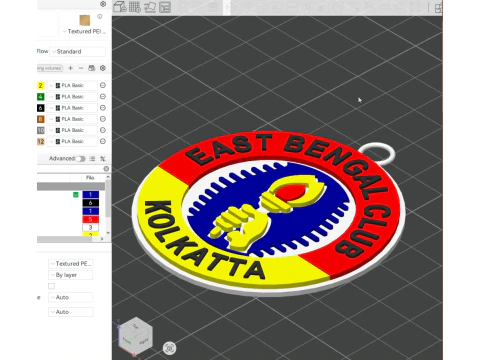Open printer settings gear at panel top
The width and height of the screenshot is (480, 360).
coord(103,4)
